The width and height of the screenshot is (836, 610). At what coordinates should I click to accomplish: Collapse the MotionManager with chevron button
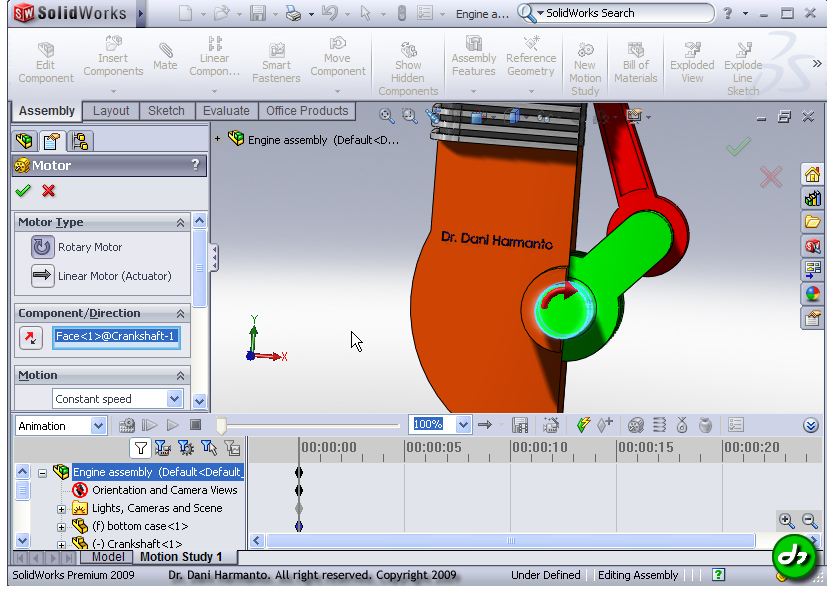[x=811, y=426]
